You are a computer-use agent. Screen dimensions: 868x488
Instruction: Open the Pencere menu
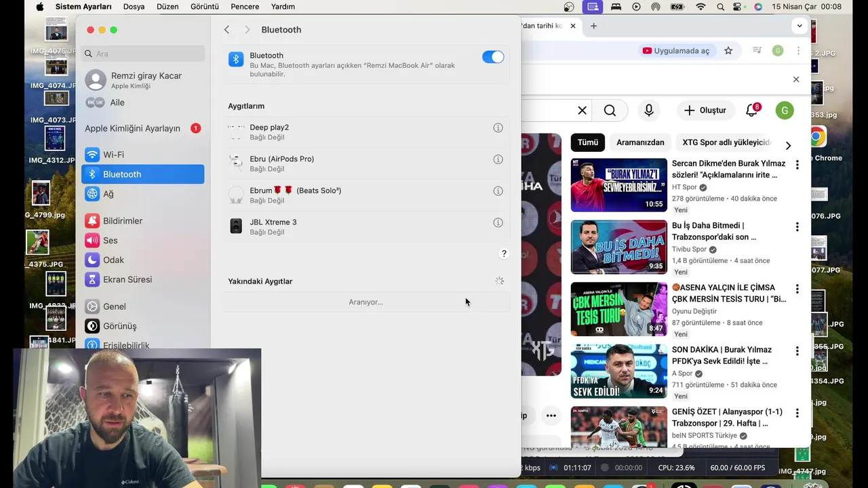click(245, 7)
